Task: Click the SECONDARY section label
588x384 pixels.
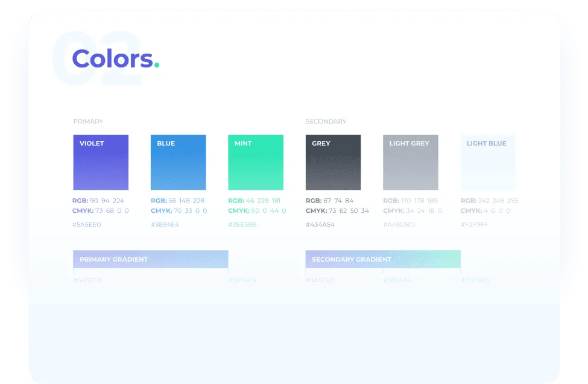Action: pyautogui.click(x=326, y=121)
